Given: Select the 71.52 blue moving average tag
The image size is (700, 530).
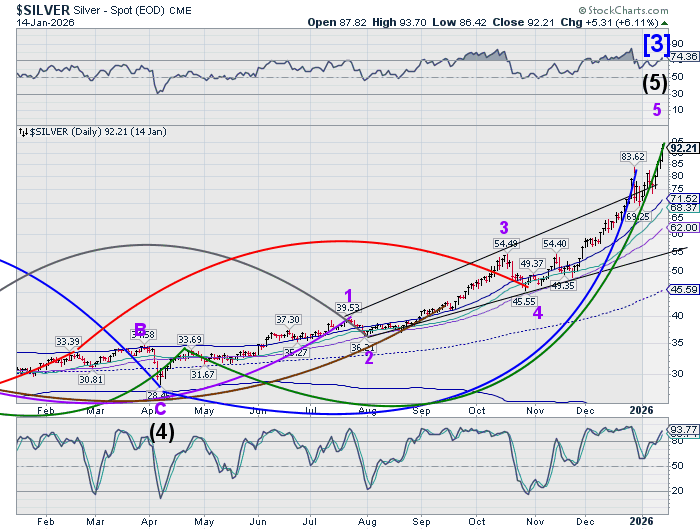Looking at the screenshot, I should [x=682, y=198].
